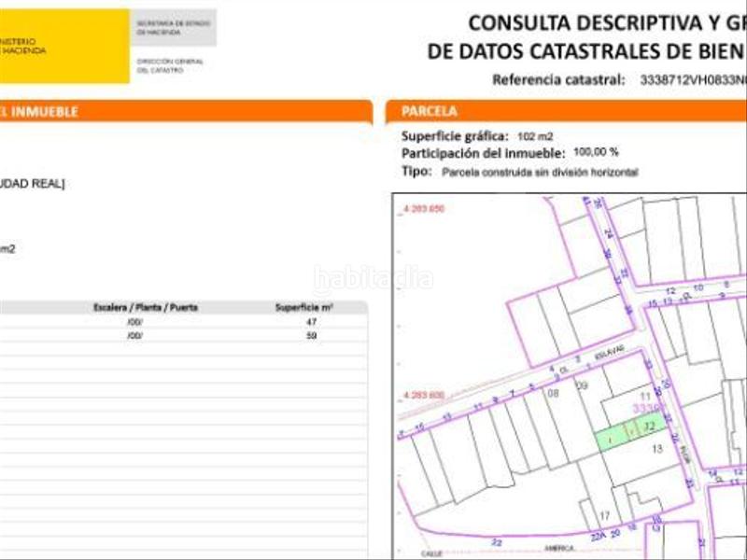Click the habitaclia watermark on the map
Viewport: 747px width, 560px height.
[375, 275]
